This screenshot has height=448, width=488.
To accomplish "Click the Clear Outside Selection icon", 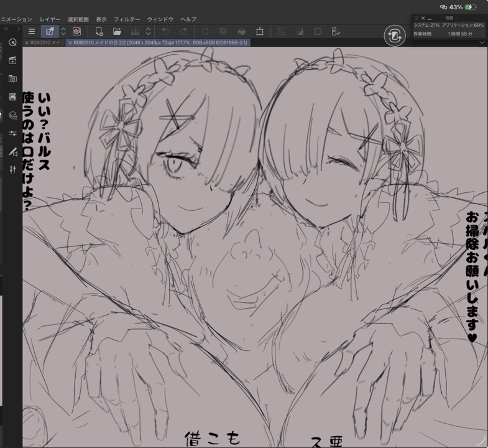I will [223, 31].
